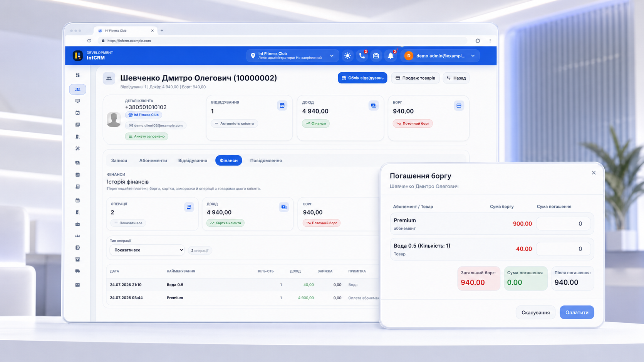This screenshot has width=644, height=362.
Task: Focus the Вода 0.5 repayment amount field
Action: (x=563, y=249)
